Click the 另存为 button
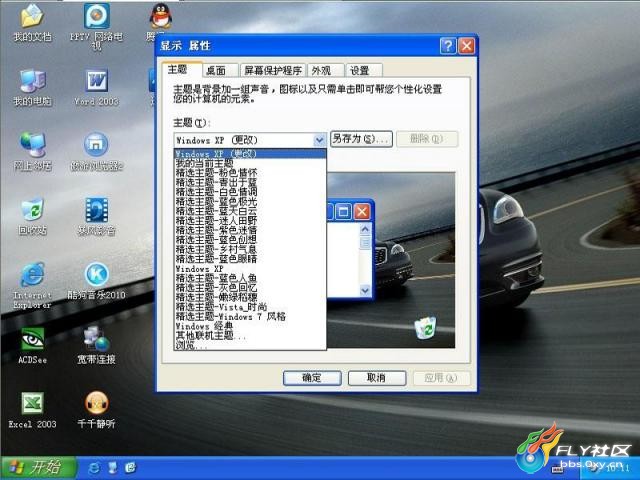The width and height of the screenshot is (640, 480). 361,139
